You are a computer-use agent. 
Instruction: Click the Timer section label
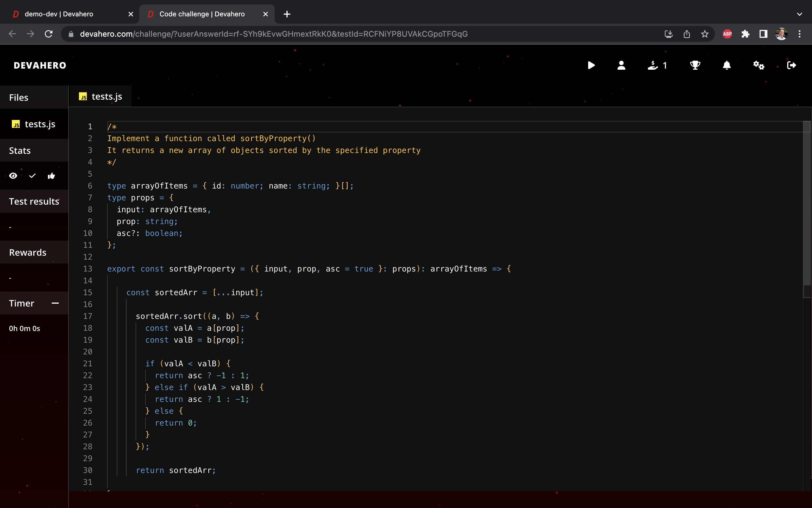[x=21, y=303]
